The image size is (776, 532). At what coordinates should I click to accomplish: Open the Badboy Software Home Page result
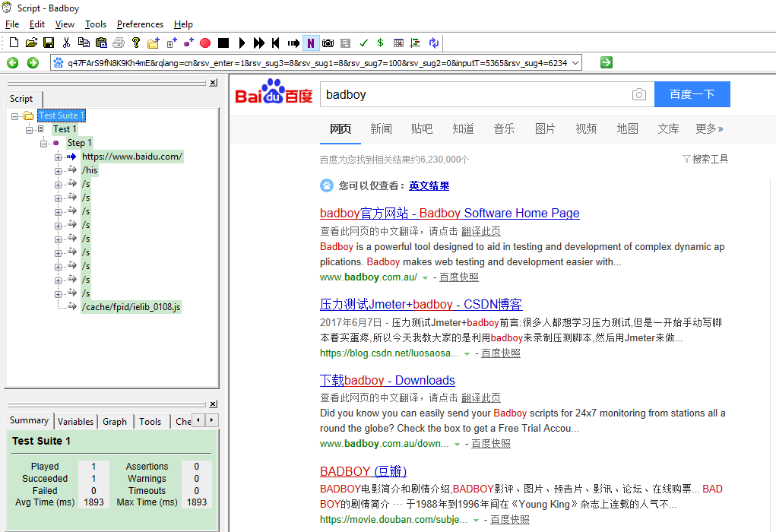pos(449,214)
